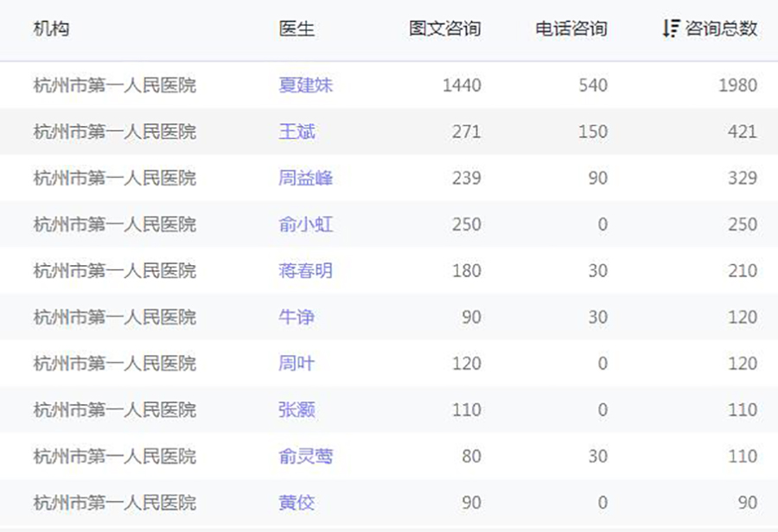
Task: Open the 俞小虹 doctor link
Action: click(305, 225)
